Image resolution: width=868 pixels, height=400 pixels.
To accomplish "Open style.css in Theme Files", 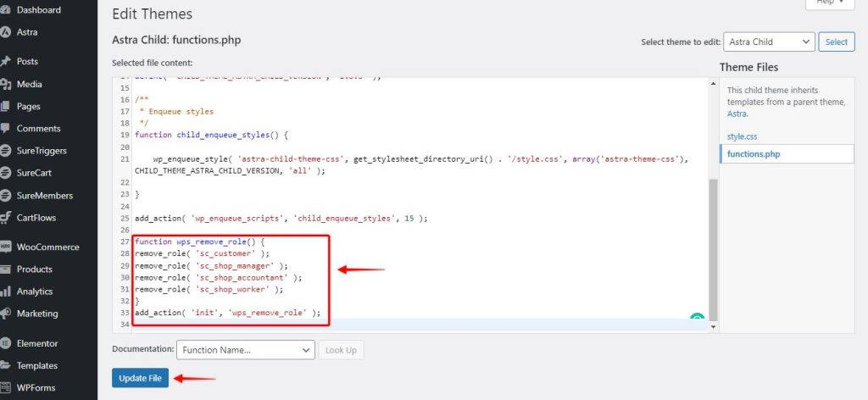I will click(742, 136).
